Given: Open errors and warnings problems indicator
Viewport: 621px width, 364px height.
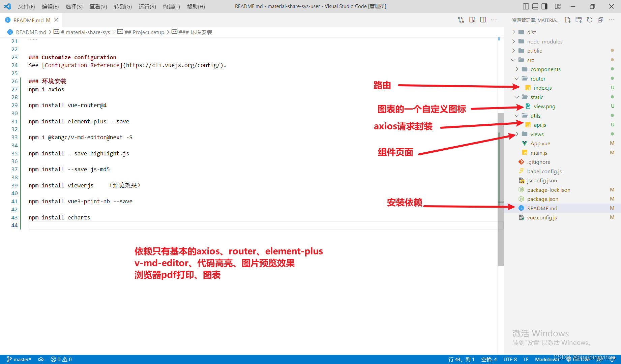Looking at the screenshot, I should tap(61, 359).
